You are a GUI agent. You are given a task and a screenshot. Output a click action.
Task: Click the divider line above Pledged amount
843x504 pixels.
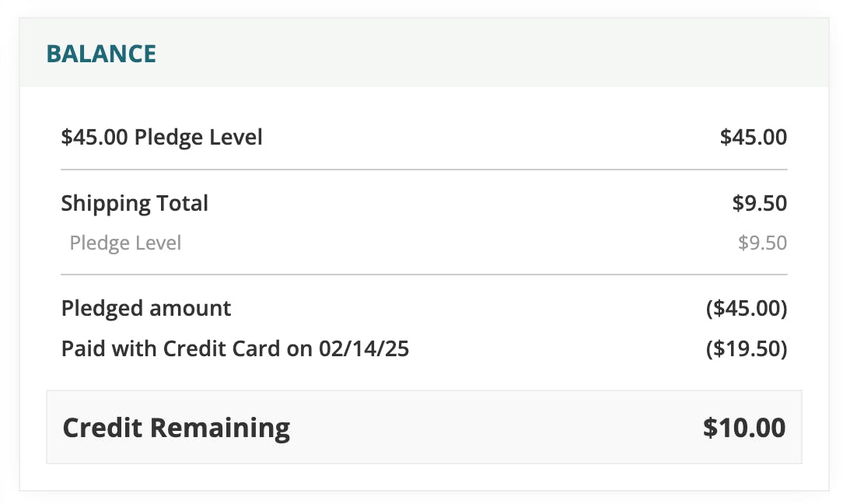coord(424,275)
